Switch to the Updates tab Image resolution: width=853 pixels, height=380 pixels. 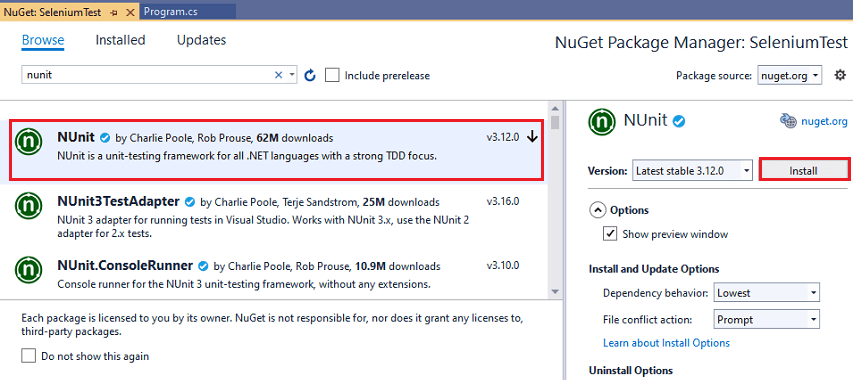coord(201,40)
